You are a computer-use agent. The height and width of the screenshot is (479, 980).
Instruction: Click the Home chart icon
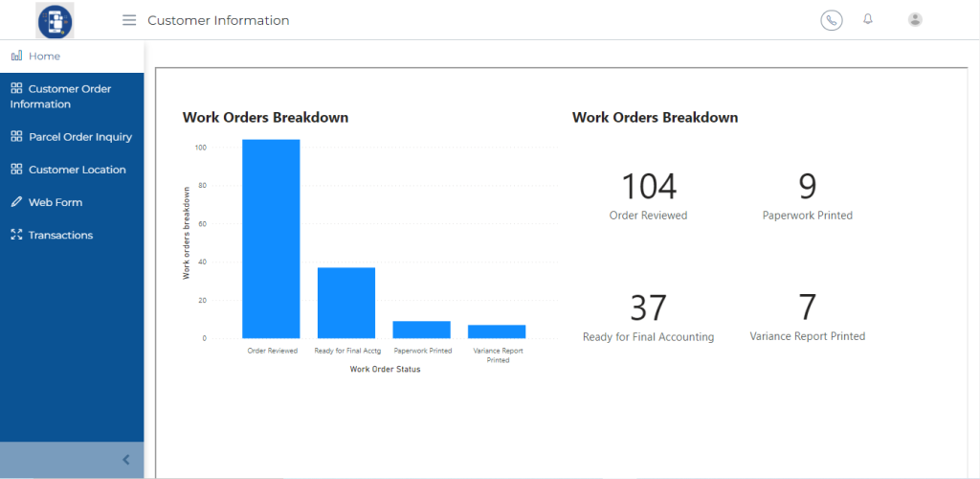click(16, 56)
